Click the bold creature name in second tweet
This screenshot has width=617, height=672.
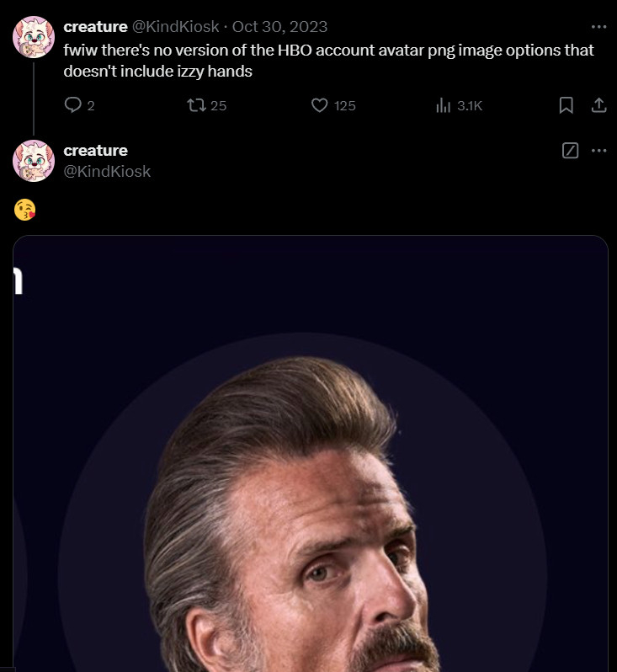[95, 150]
